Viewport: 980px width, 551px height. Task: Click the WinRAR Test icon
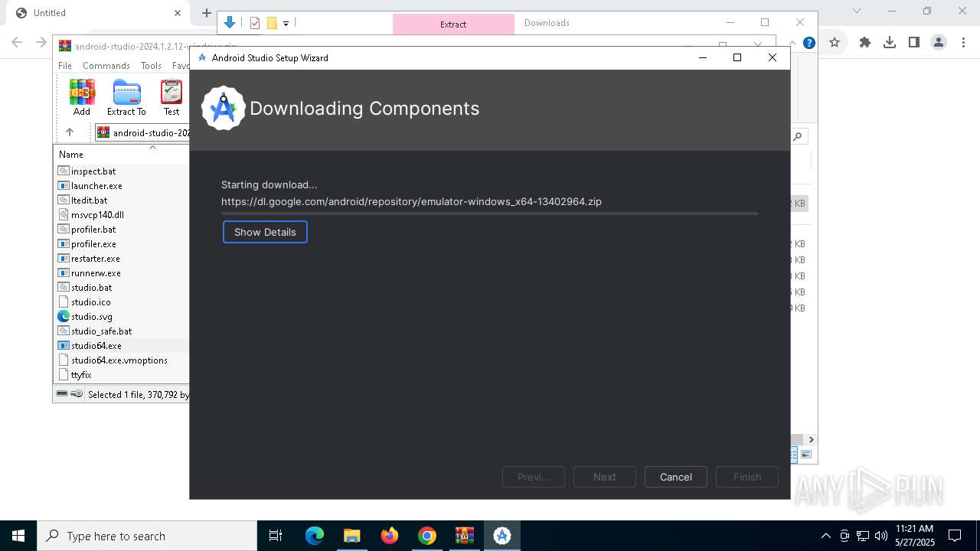(x=171, y=98)
